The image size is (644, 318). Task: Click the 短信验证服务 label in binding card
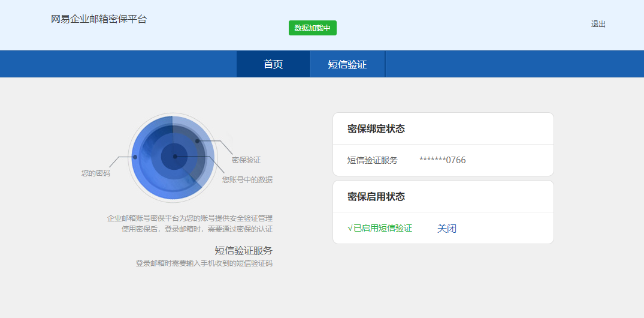pyautogui.click(x=373, y=160)
